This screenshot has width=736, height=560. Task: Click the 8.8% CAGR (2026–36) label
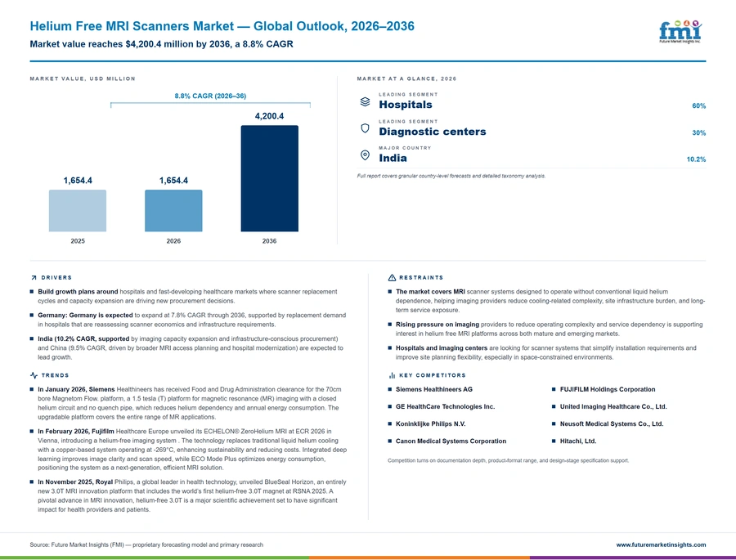click(210, 96)
